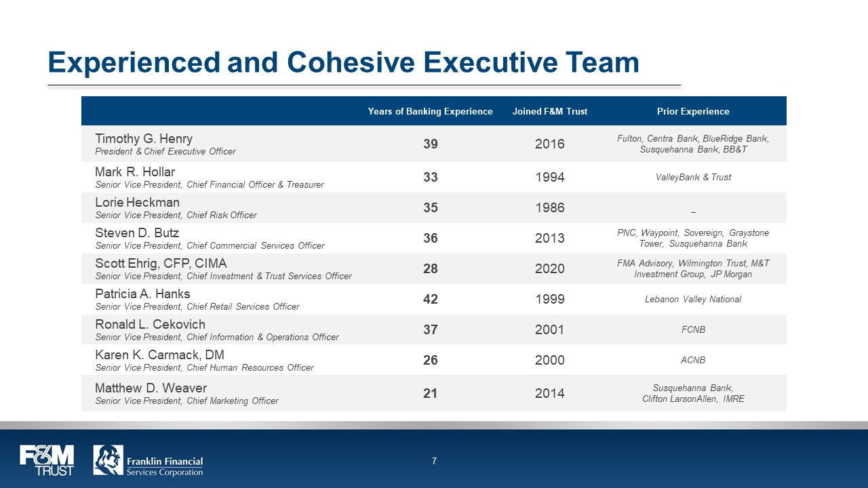Screen dimensions: 868x488
Task: Click the year 2016
Action: tap(549, 144)
